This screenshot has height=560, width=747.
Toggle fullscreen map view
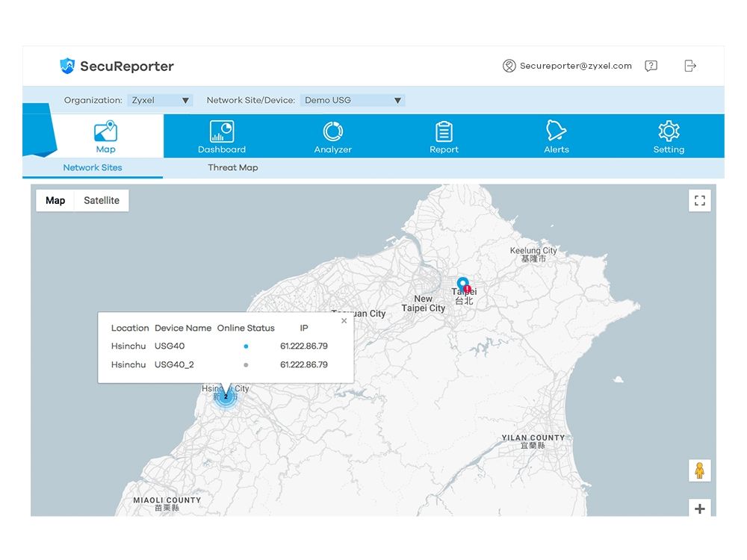[700, 200]
